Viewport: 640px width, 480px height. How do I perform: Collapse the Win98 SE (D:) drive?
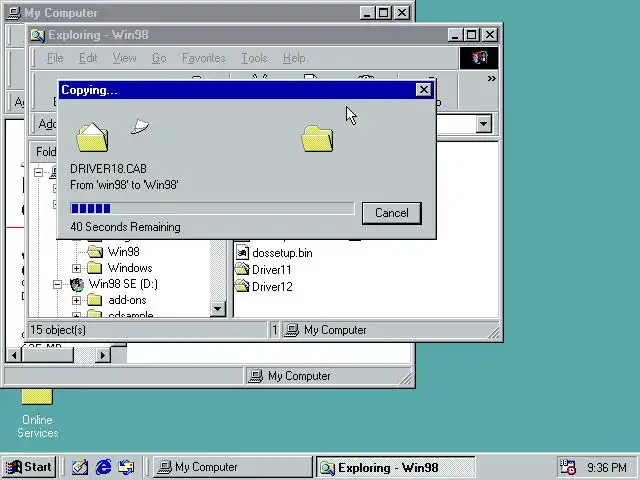pos(58,284)
